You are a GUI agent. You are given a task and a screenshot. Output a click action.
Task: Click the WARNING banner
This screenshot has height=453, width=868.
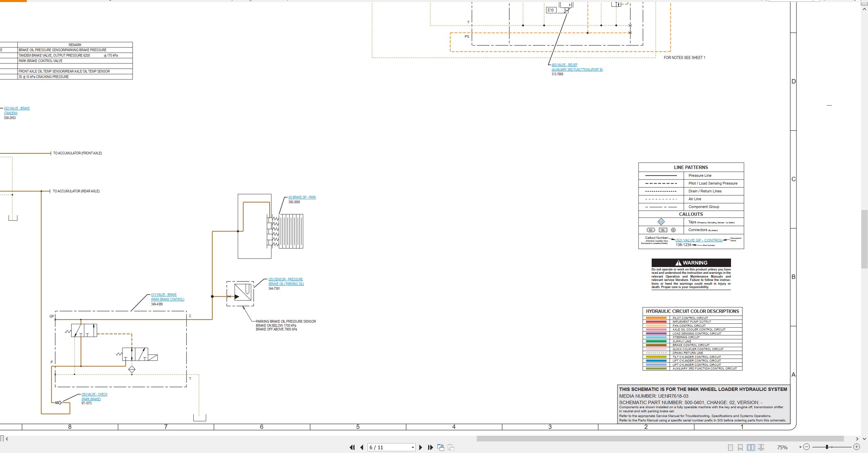coord(691,263)
